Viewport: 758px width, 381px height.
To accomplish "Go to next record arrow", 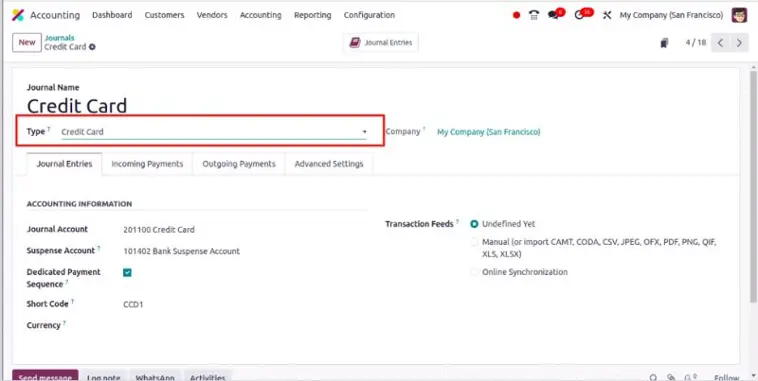I will pos(739,43).
